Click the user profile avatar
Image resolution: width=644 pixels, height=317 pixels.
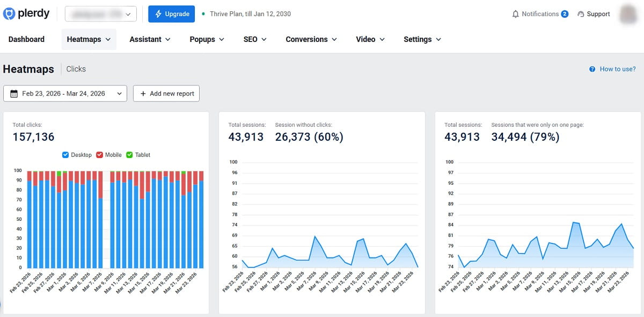coord(628,14)
